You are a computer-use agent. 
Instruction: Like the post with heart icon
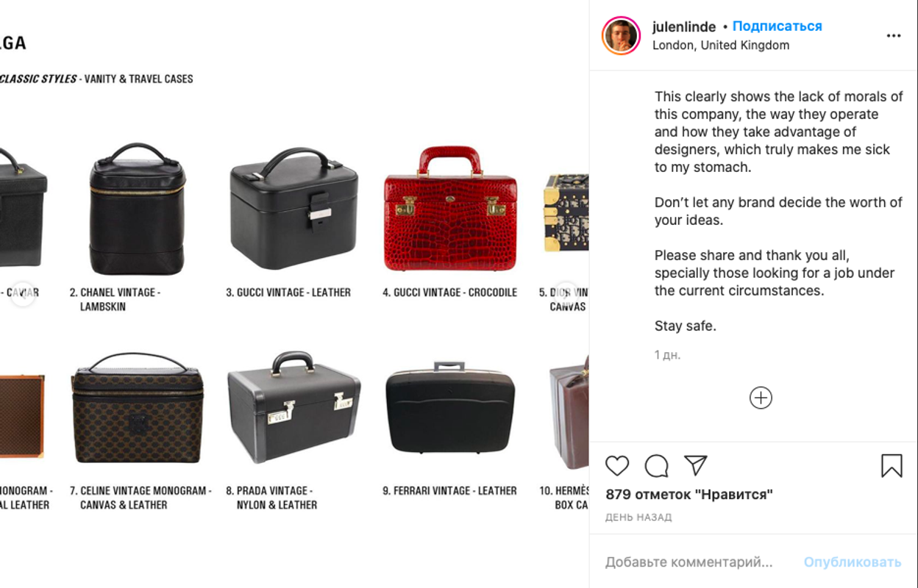coord(617,466)
